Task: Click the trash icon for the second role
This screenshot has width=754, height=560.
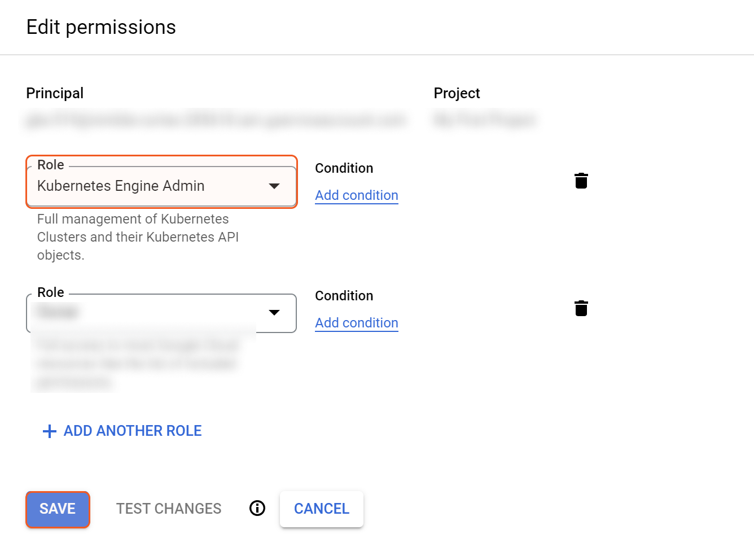Action: (x=581, y=308)
